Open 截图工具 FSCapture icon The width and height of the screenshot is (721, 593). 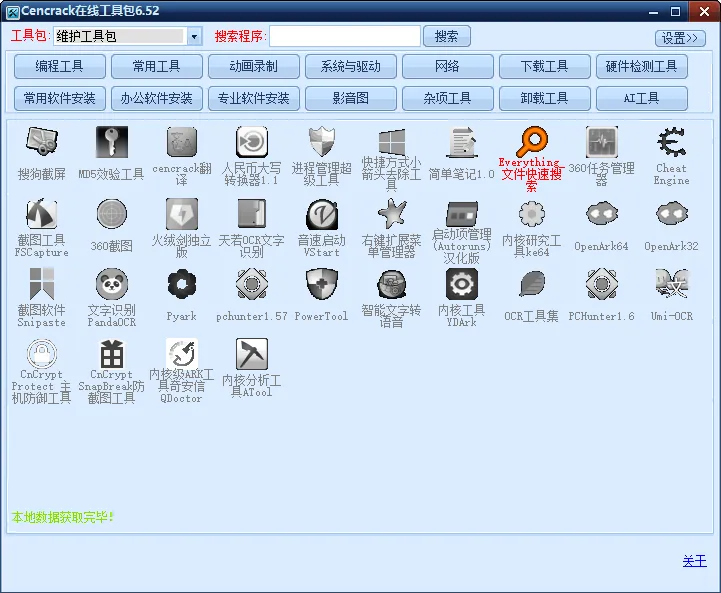pyautogui.click(x=41, y=214)
